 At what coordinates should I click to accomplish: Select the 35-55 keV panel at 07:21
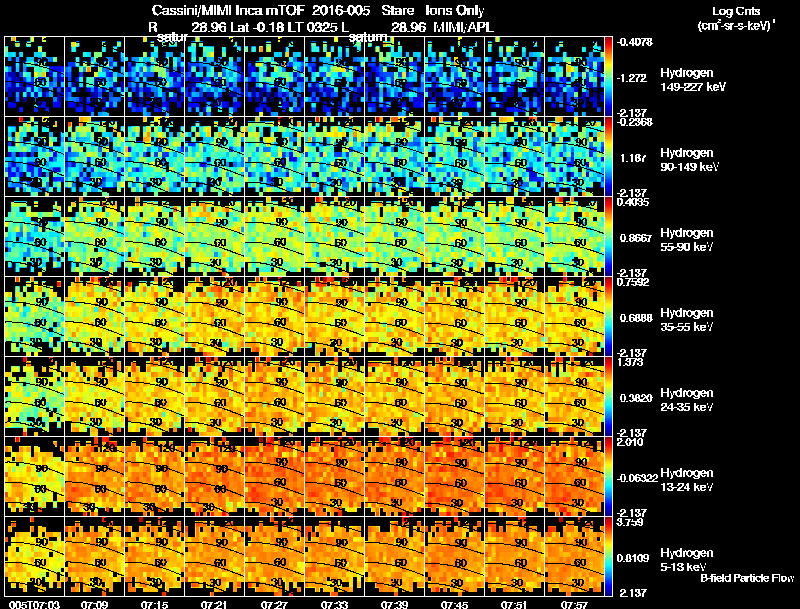pos(214,317)
